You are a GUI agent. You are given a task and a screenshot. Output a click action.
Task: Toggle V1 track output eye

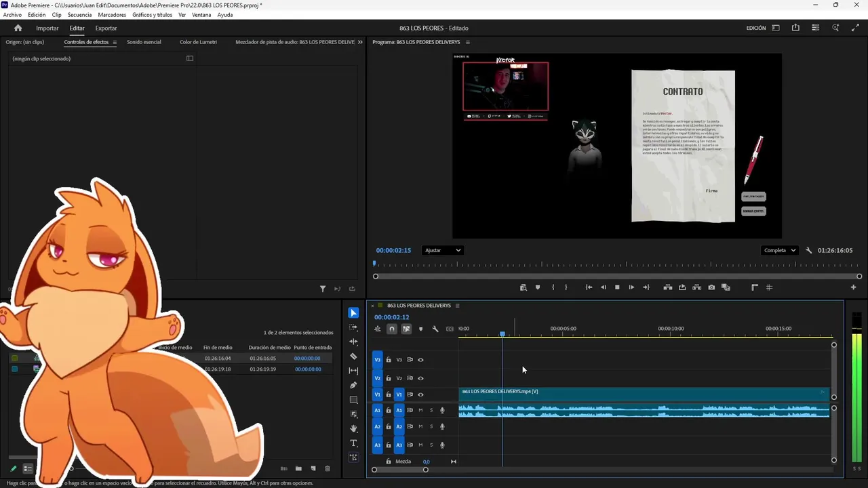pyautogui.click(x=420, y=394)
